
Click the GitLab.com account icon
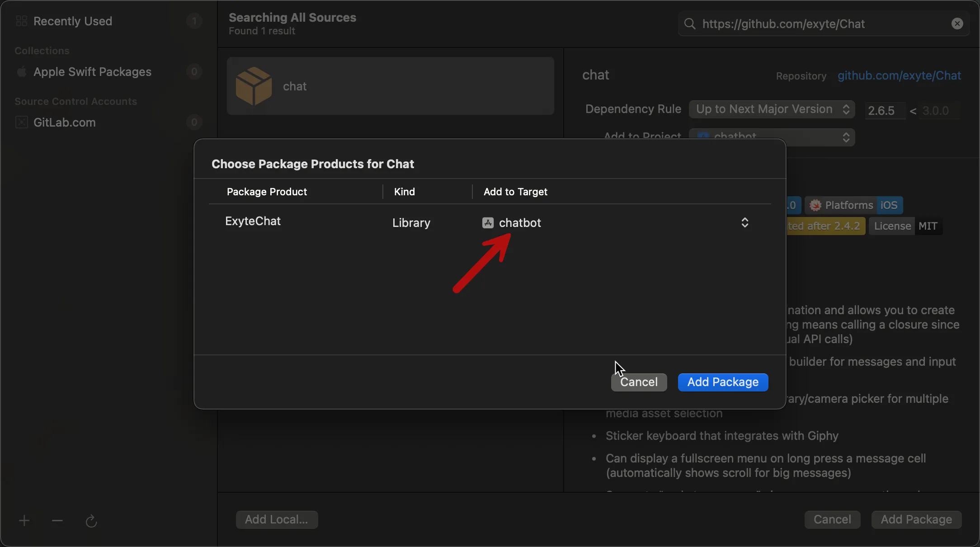coord(21,123)
